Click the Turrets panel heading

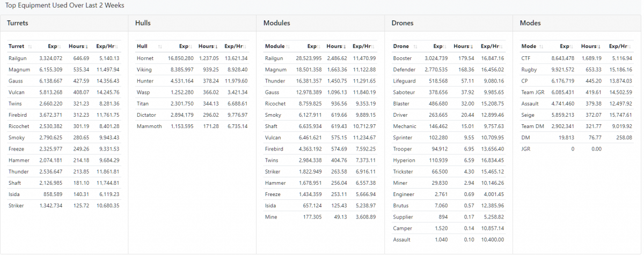click(x=18, y=23)
